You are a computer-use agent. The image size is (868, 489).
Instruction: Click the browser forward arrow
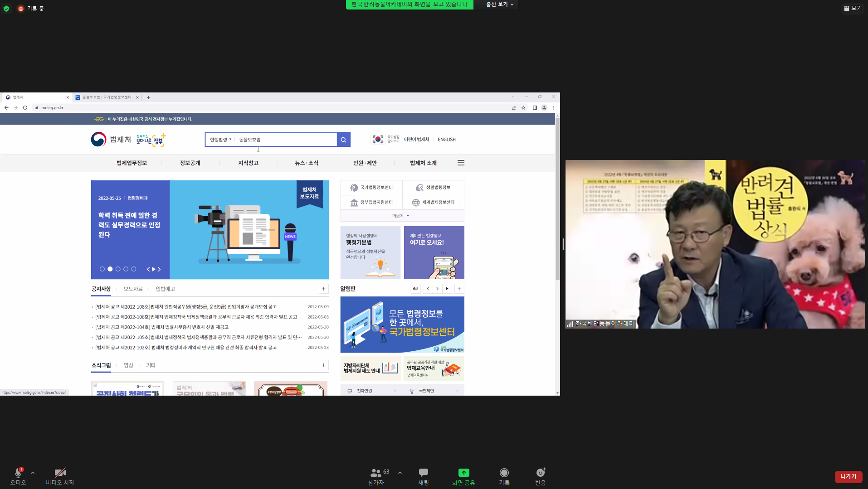(16, 107)
